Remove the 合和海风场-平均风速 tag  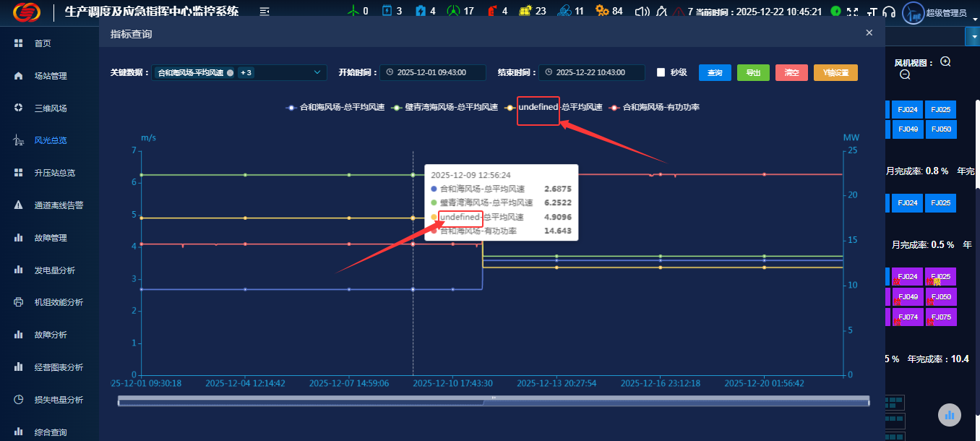point(230,73)
